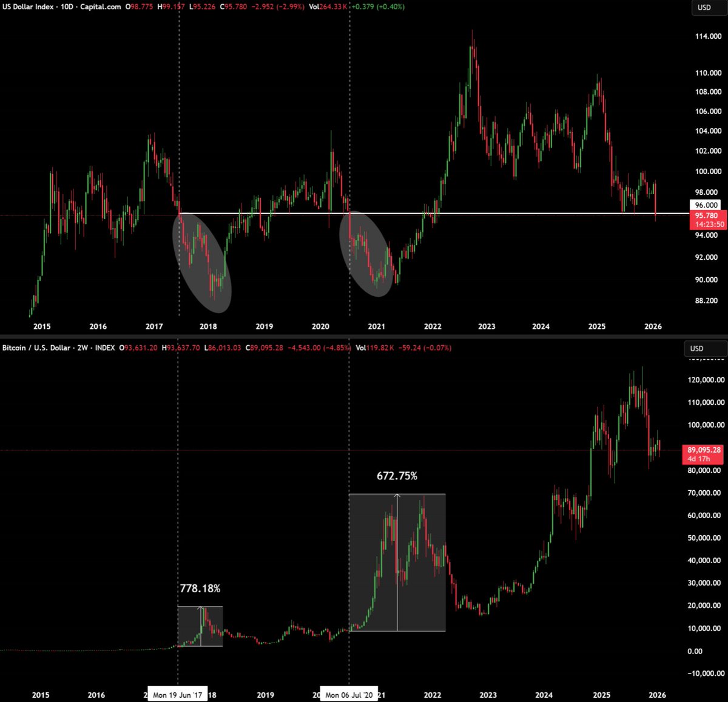Click the 89,095.28 last price label
This screenshot has height=702, width=728.
(704, 450)
